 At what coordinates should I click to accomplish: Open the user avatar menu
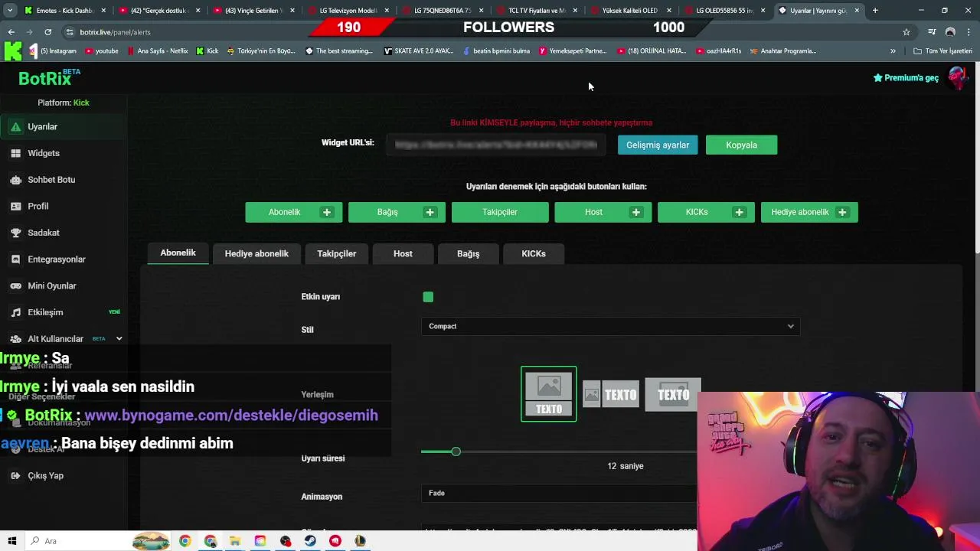click(x=958, y=77)
